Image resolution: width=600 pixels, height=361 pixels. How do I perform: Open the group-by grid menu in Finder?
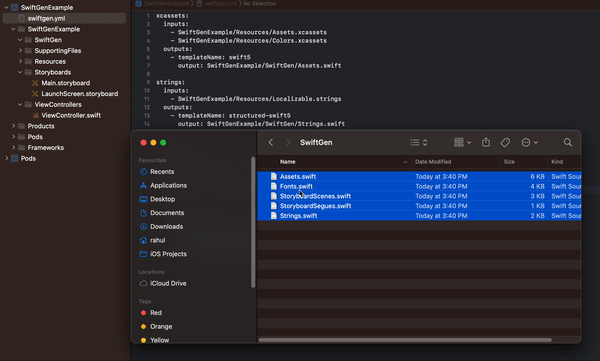(x=462, y=142)
